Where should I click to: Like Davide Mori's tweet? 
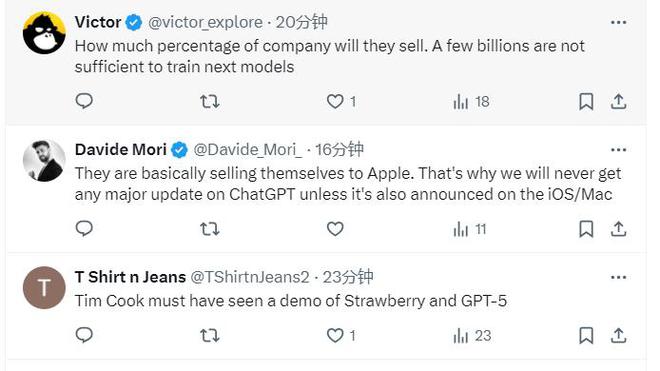(x=335, y=229)
